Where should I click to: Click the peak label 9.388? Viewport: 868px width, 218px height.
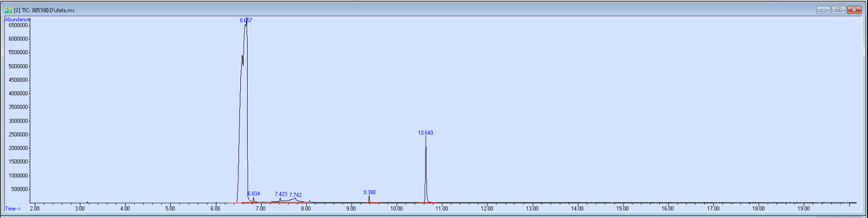[x=369, y=192]
